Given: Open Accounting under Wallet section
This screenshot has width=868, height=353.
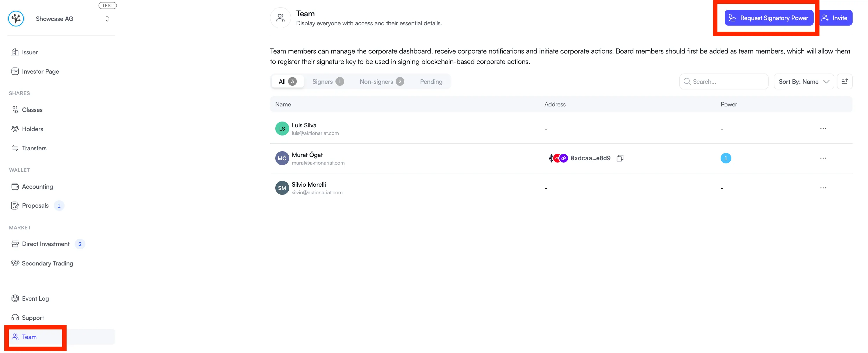Looking at the screenshot, I should [37, 186].
